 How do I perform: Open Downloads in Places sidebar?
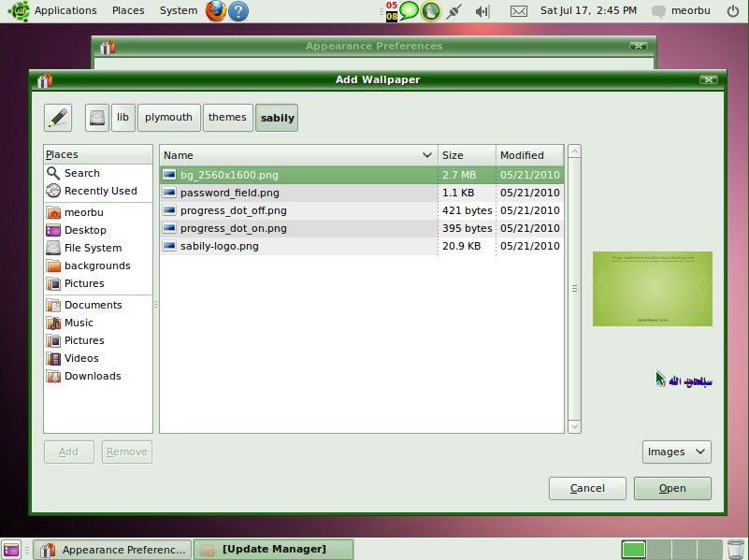(98, 376)
